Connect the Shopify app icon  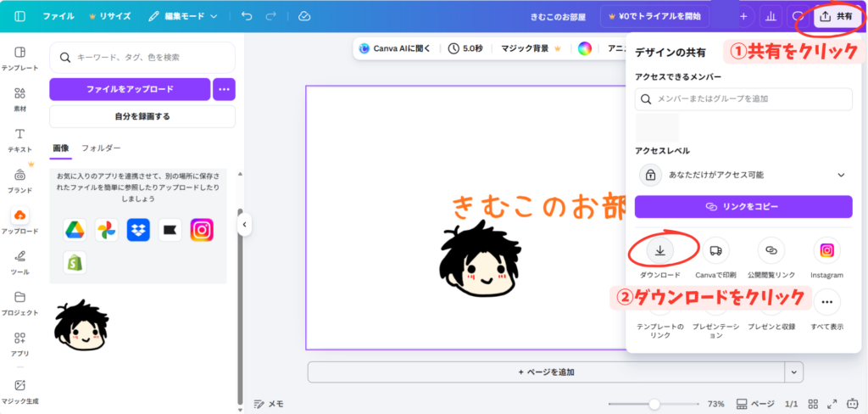tap(75, 263)
